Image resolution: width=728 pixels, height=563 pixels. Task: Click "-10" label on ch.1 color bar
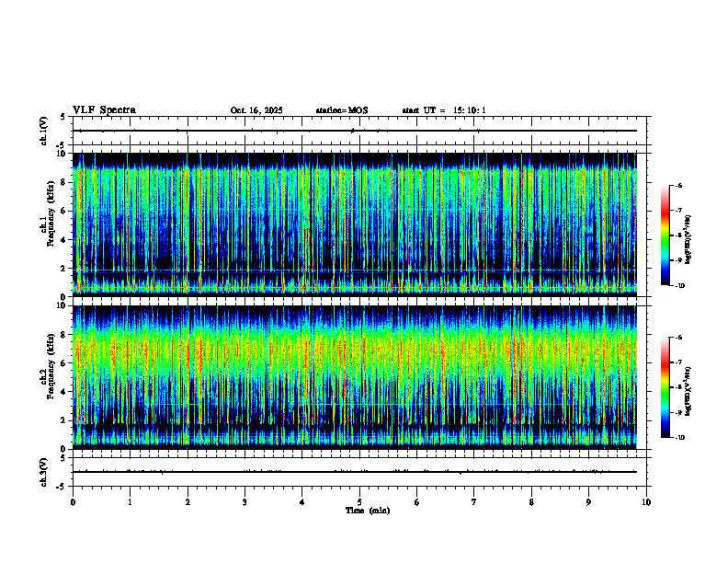click(x=679, y=286)
